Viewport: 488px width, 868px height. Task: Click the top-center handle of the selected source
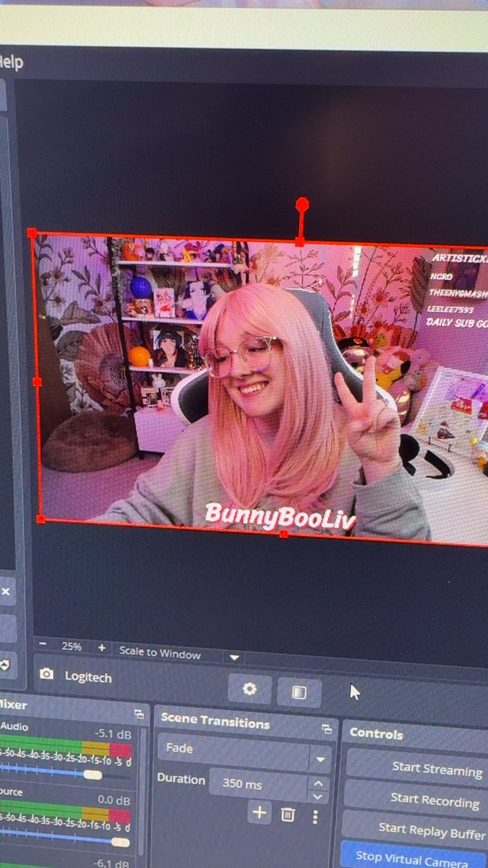(299, 241)
